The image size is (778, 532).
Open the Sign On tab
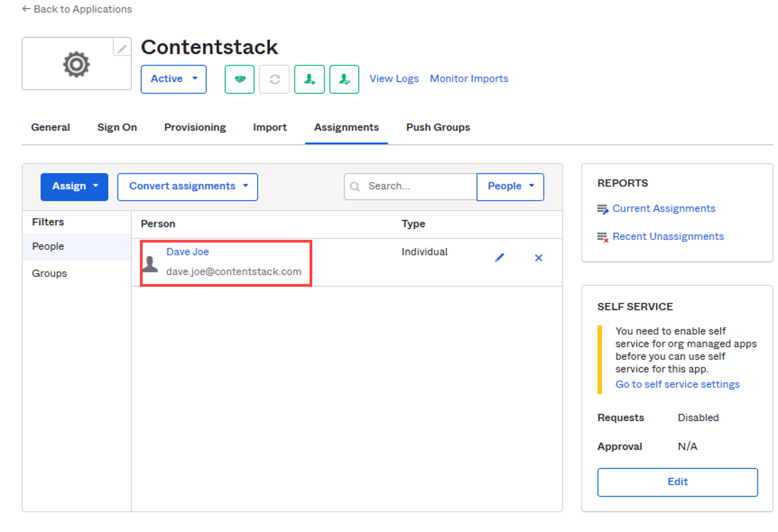click(117, 128)
